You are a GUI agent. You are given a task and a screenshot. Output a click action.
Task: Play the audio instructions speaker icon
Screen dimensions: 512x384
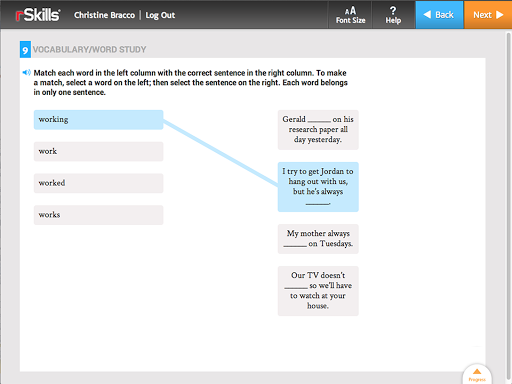coord(26,72)
